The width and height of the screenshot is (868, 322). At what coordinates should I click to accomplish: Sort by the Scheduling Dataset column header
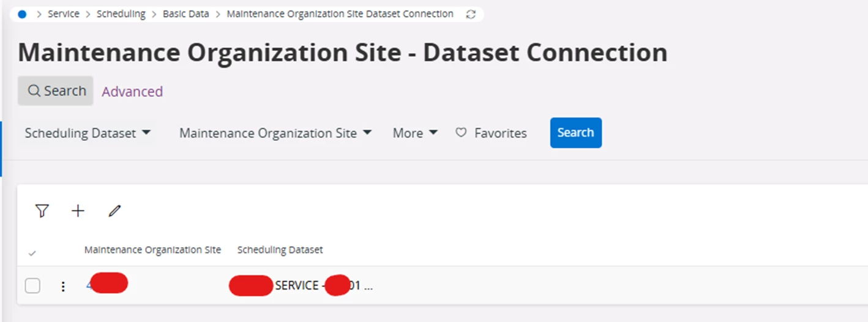point(280,250)
